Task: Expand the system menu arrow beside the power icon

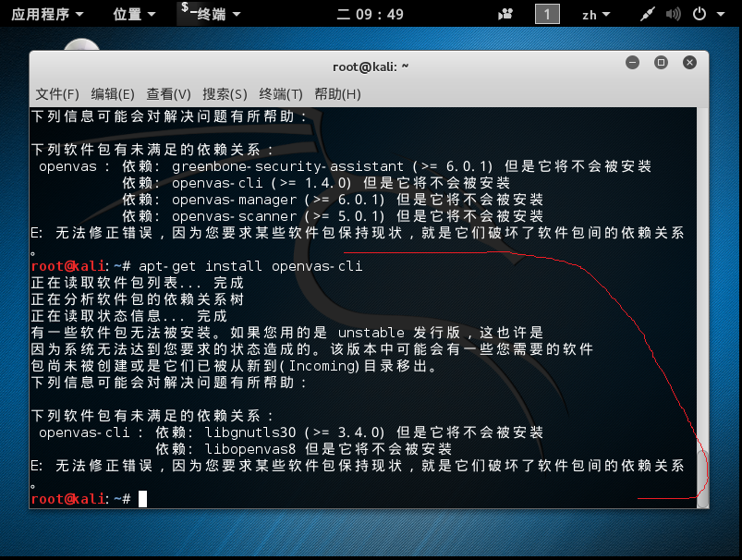Action: tap(721, 14)
